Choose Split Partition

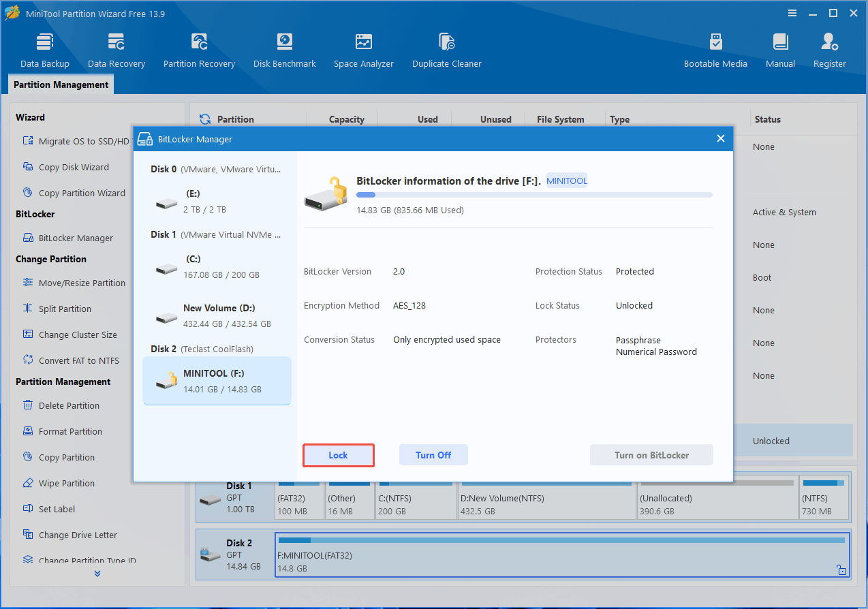pyautogui.click(x=57, y=309)
